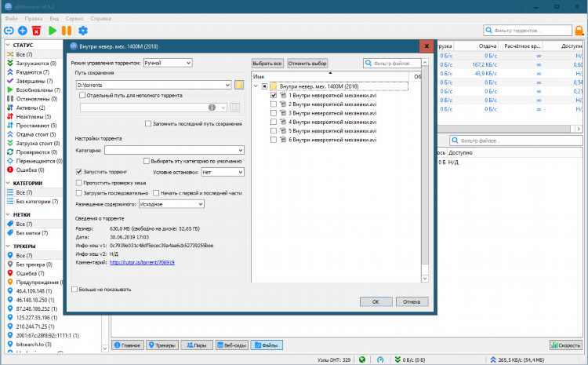Open the Условие остановки dropdown
Image resolution: width=588 pixels, height=365 pixels.
pos(223,172)
